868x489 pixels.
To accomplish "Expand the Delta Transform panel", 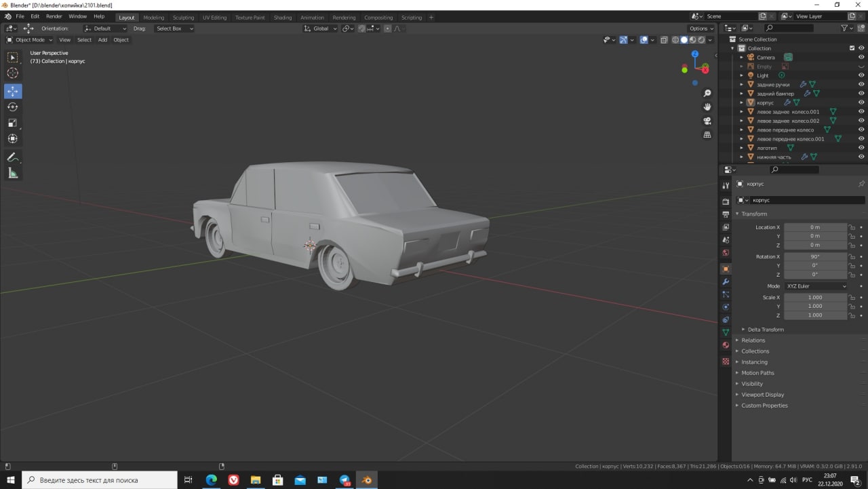I will pyautogui.click(x=766, y=330).
